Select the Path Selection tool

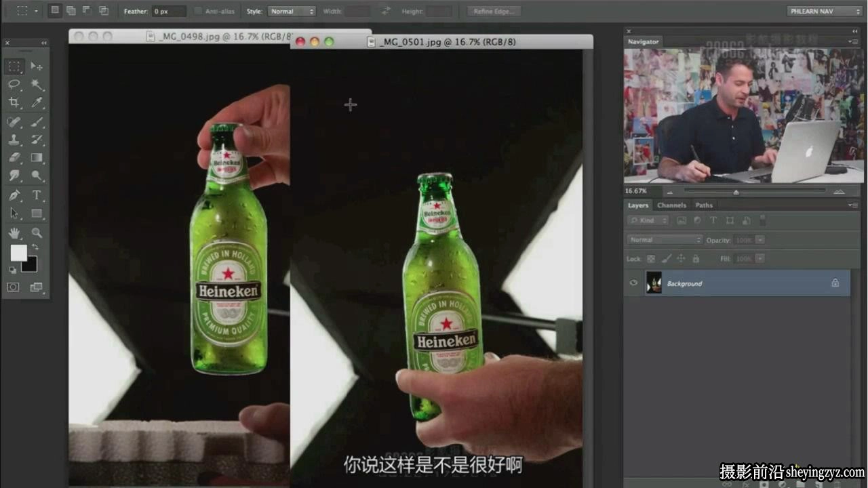(x=14, y=213)
